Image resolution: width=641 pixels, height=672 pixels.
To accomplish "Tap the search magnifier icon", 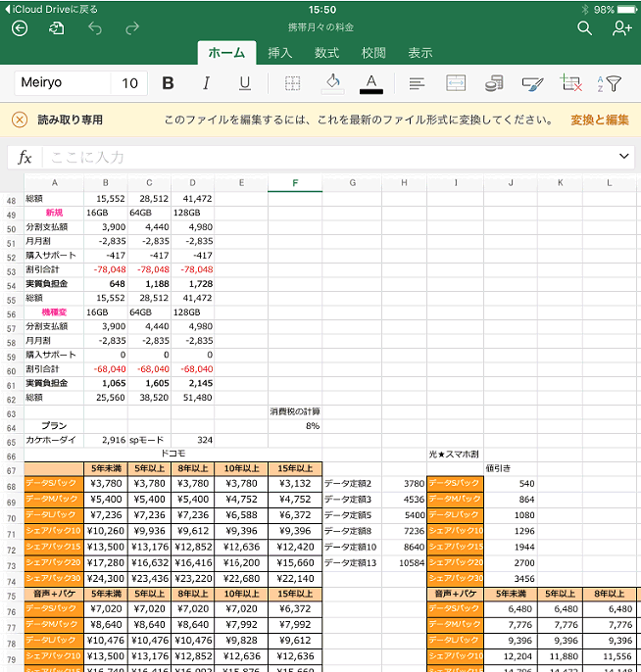I will (584, 28).
